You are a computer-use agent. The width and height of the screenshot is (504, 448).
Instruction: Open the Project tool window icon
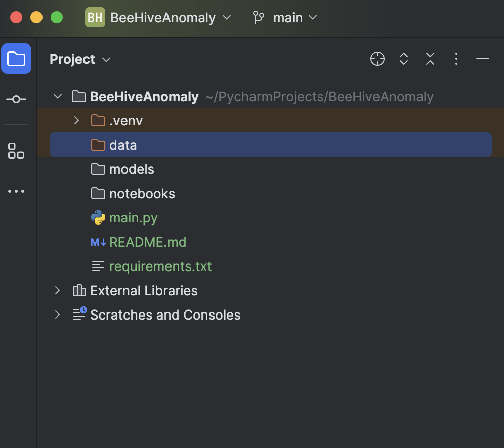[x=16, y=59]
